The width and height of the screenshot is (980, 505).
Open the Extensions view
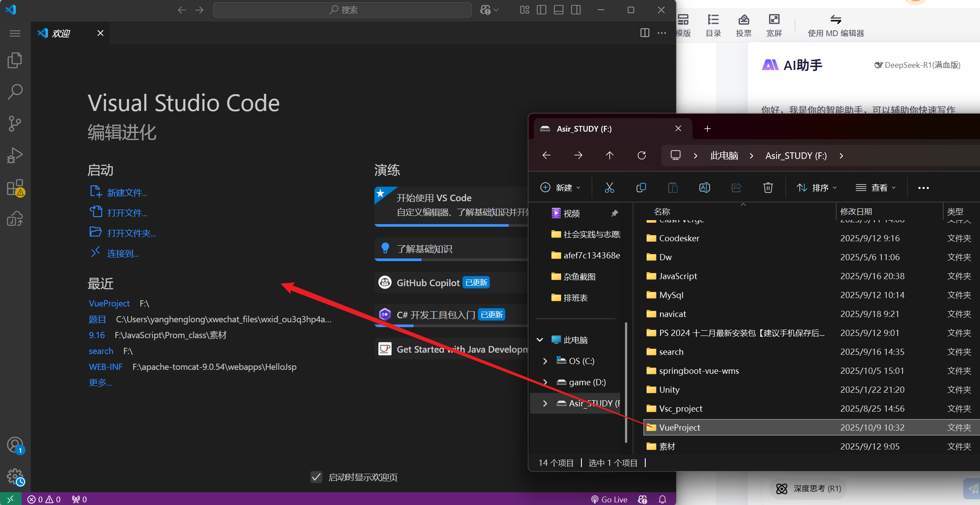(x=15, y=188)
